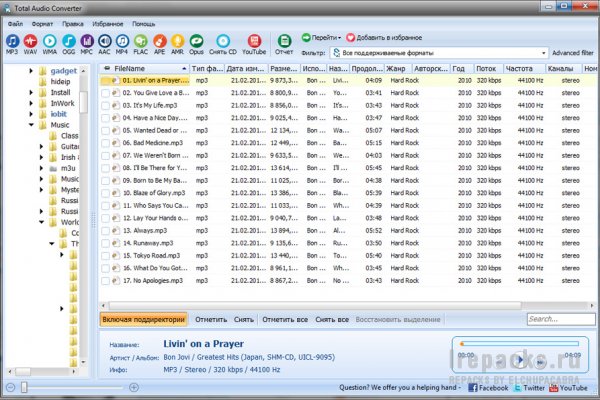Check 15. Tokyo Road.mp3 box
This screenshot has width=600, height=400.
coord(105,256)
